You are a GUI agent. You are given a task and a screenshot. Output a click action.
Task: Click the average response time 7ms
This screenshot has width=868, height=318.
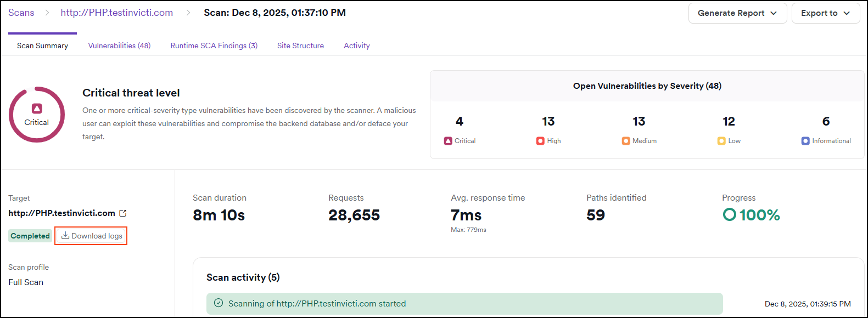point(466,215)
